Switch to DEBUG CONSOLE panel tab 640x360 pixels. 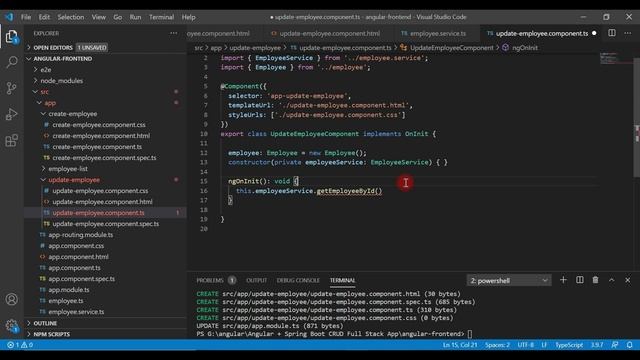click(298, 280)
